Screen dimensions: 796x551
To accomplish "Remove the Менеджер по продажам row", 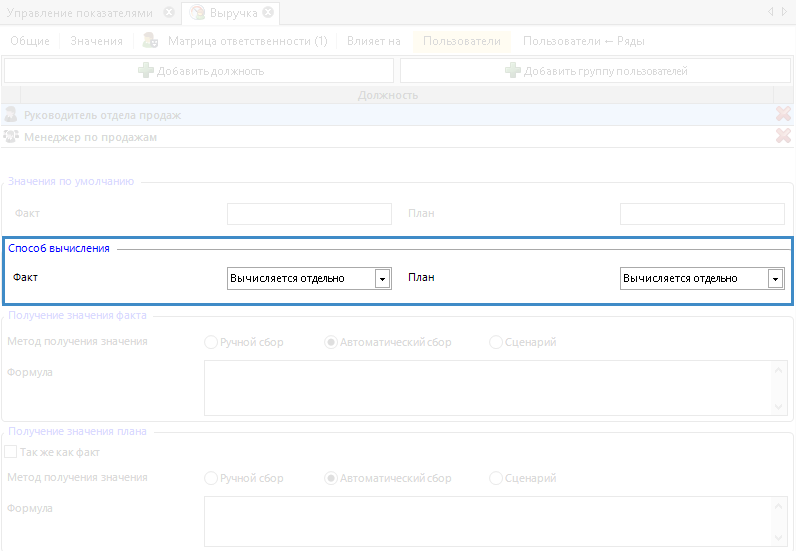I will (x=783, y=137).
